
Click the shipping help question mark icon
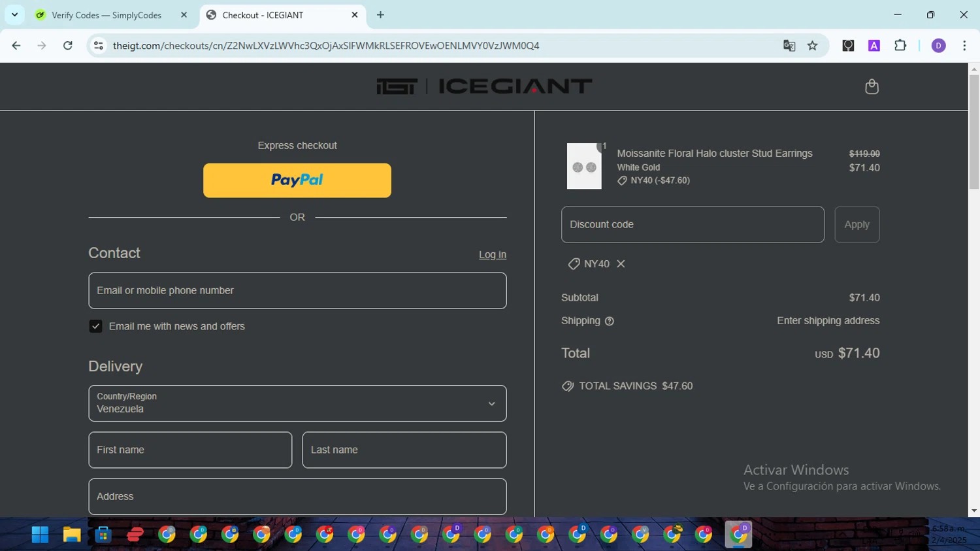pos(610,321)
